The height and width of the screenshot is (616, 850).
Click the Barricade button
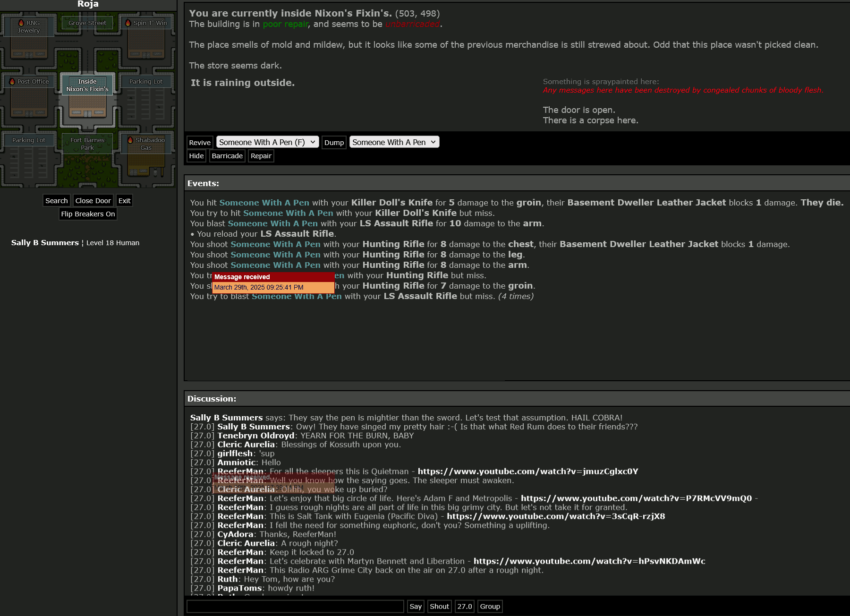pyautogui.click(x=227, y=156)
